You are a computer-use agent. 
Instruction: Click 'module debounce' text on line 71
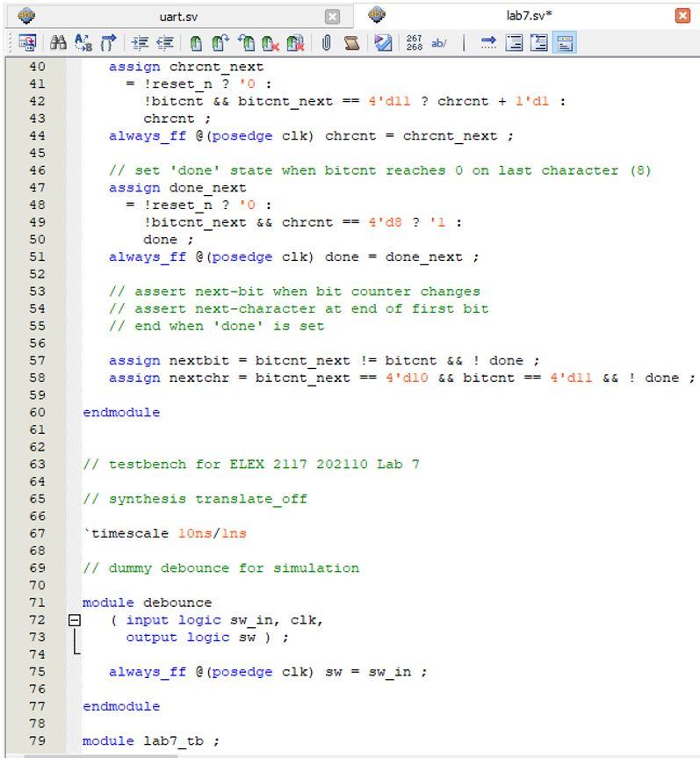(x=147, y=603)
